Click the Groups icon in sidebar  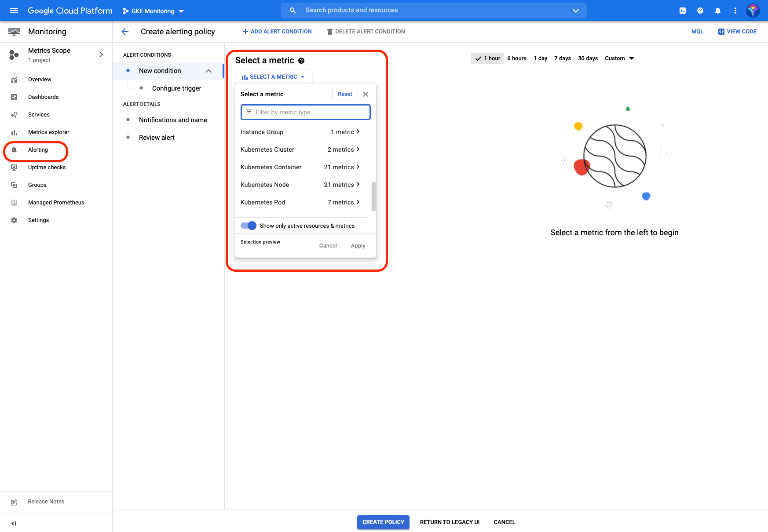pos(14,185)
